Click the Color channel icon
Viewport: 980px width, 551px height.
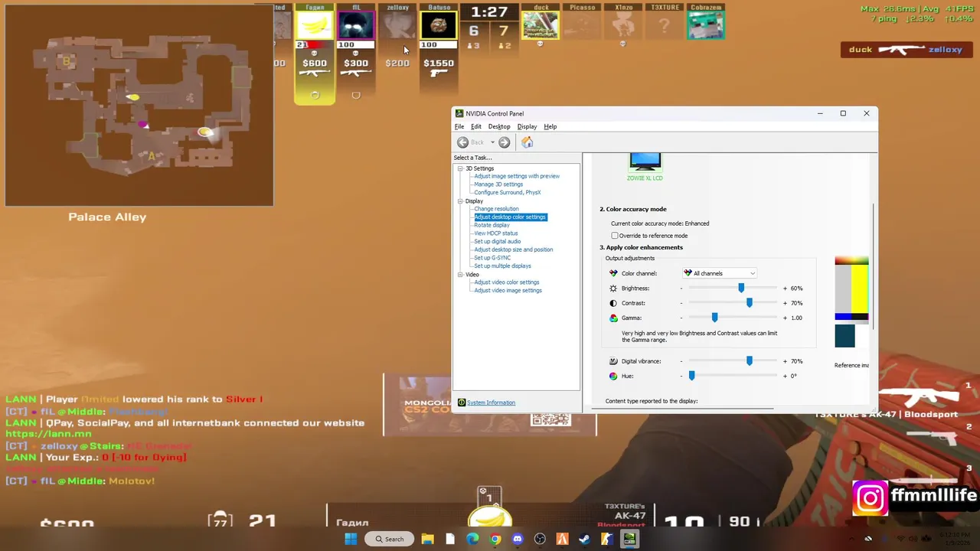pyautogui.click(x=613, y=273)
